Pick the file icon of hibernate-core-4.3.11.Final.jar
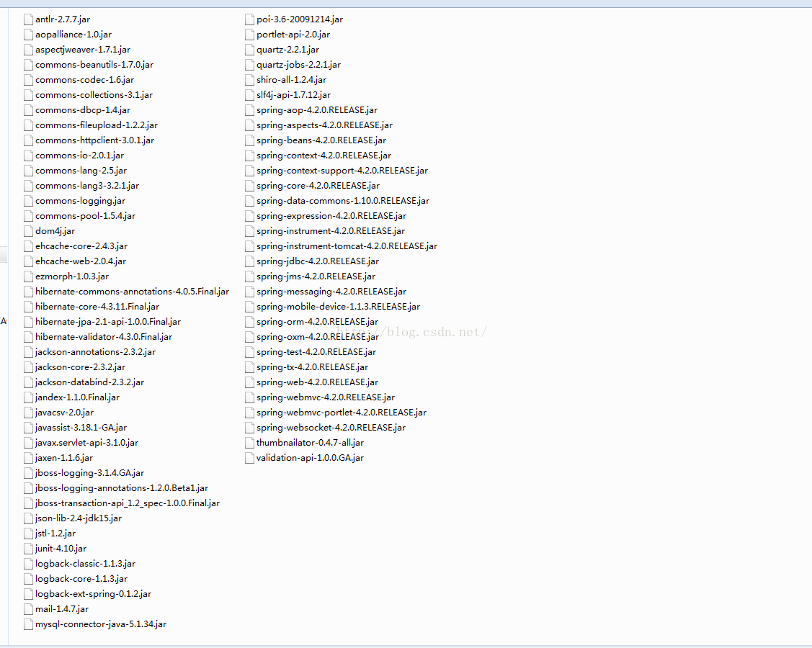812x648 pixels. [29, 307]
